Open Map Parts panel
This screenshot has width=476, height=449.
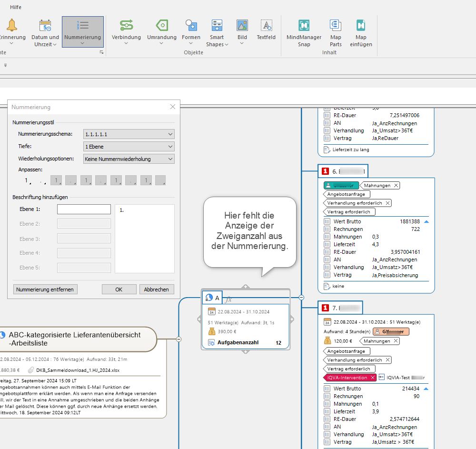pos(336,26)
